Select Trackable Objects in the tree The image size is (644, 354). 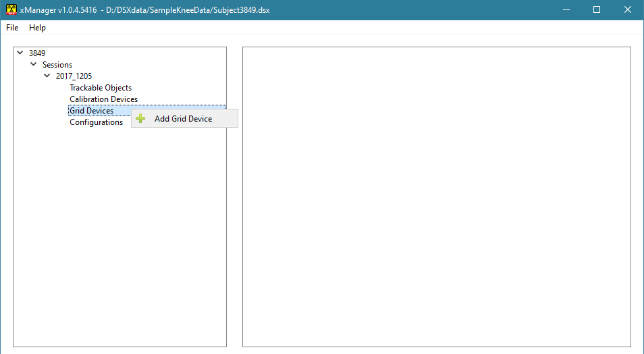click(101, 88)
